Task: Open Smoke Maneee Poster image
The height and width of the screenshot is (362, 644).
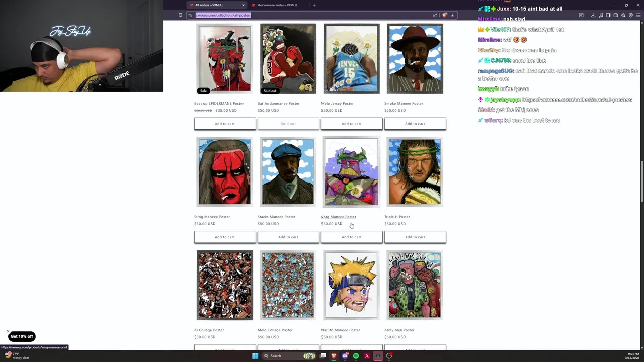Action: [415, 59]
